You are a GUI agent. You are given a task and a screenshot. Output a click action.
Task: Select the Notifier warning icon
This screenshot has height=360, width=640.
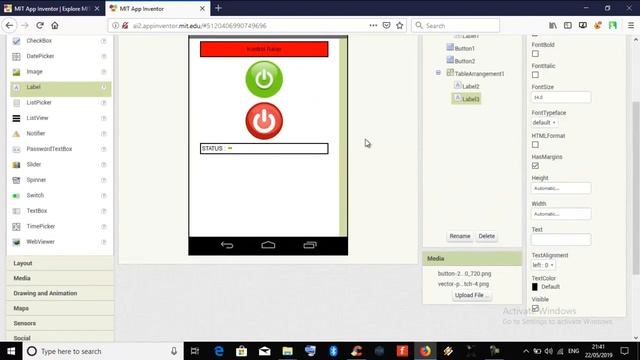pyautogui.click(x=16, y=134)
